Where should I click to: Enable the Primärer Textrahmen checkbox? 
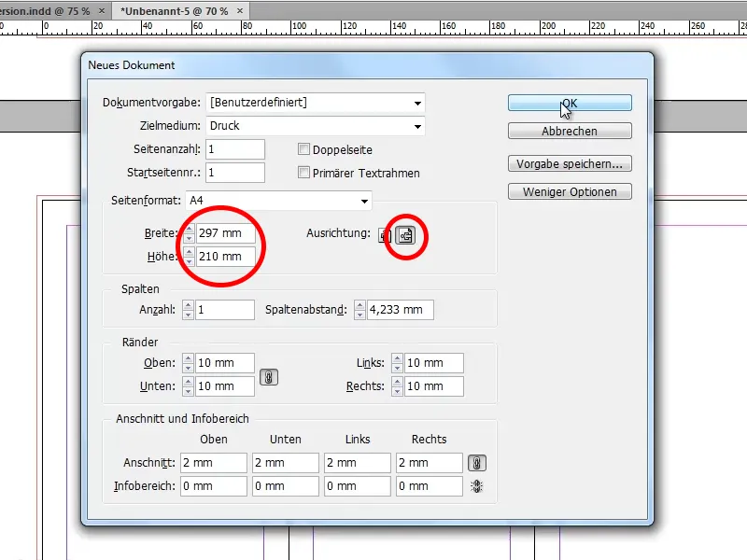[303, 173]
